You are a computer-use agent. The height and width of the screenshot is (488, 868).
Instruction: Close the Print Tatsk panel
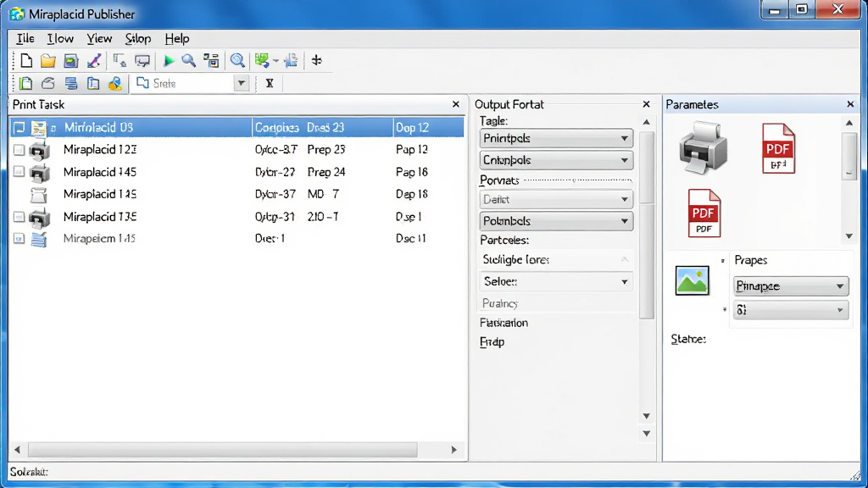[x=455, y=104]
